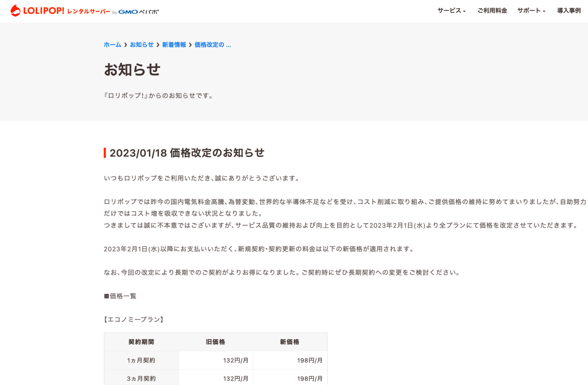
Task: Click the GMOペパボ brand logo
Action: click(x=138, y=12)
